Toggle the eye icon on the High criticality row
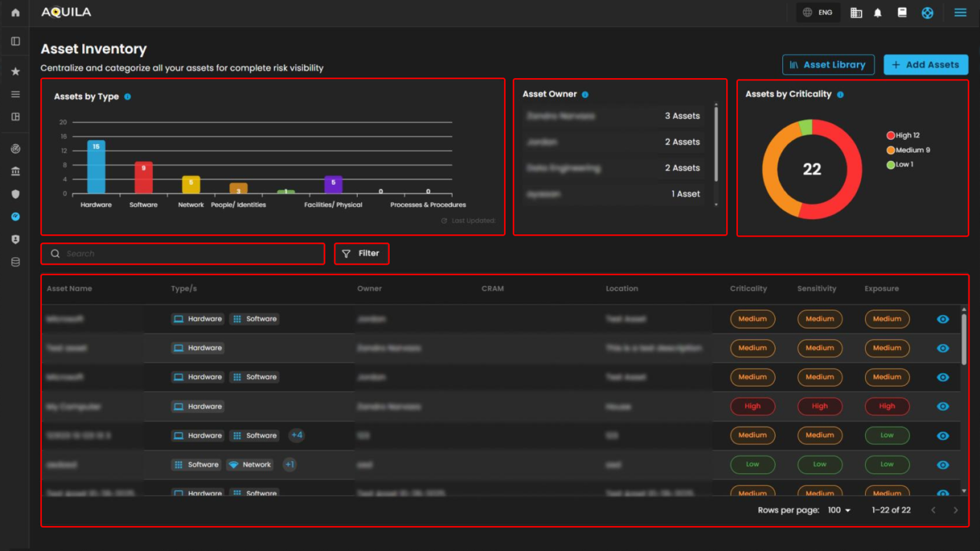This screenshot has height=551, width=980. [x=943, y=406]
